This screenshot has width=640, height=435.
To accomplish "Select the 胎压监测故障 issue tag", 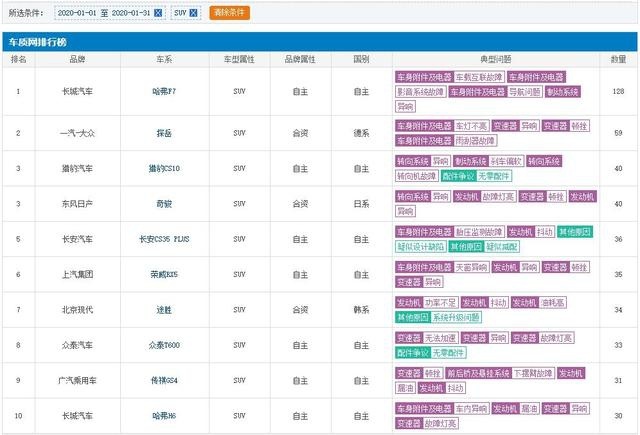I will click(x=479, y=232).
